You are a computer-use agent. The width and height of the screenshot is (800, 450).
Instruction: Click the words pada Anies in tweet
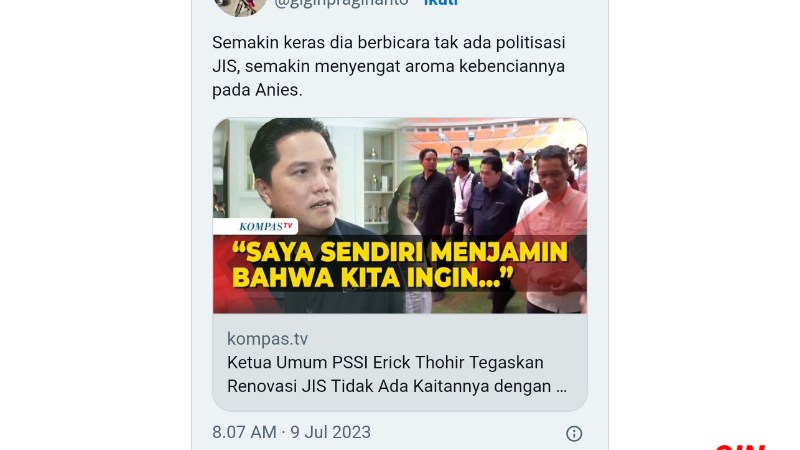[x=257, y=90]
